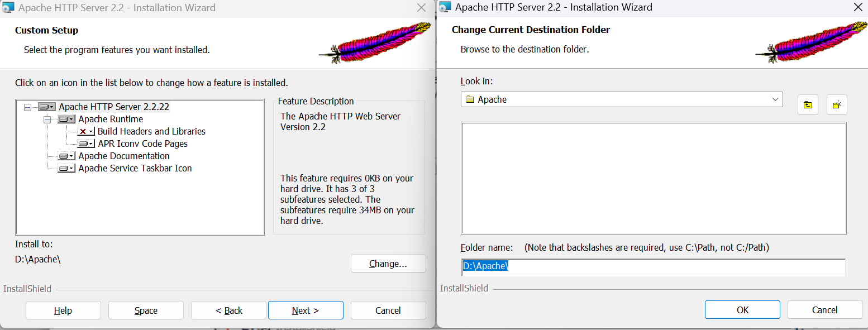
Task: Select APR Iconv Code Pages label
Action: (142, 144)
